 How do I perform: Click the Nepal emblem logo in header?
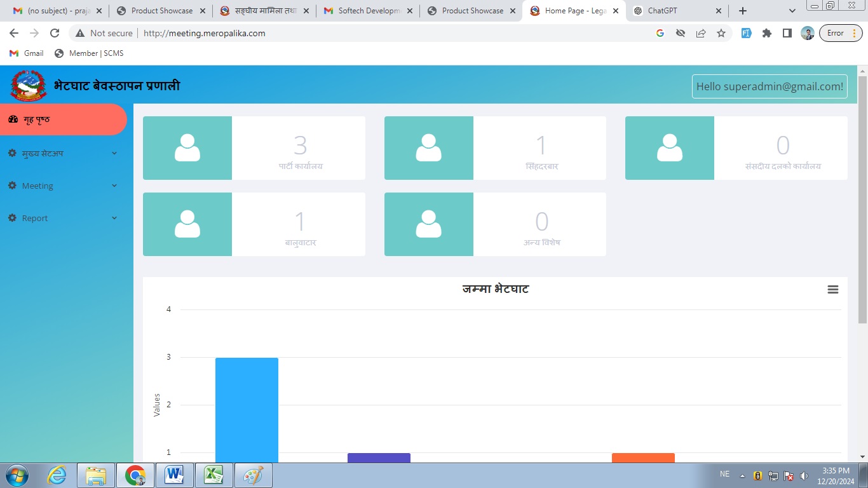(28, 86)
